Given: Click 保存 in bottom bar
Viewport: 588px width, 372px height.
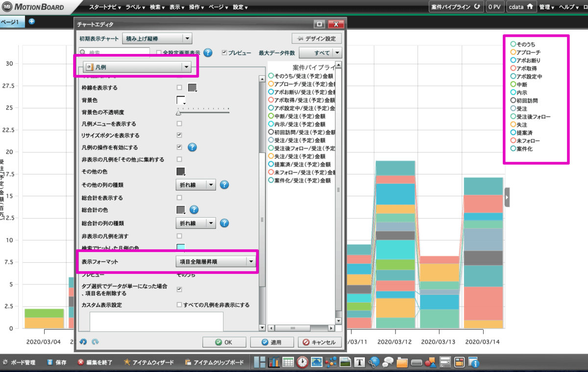Looking at the screenshot, I should pos(57,363).
